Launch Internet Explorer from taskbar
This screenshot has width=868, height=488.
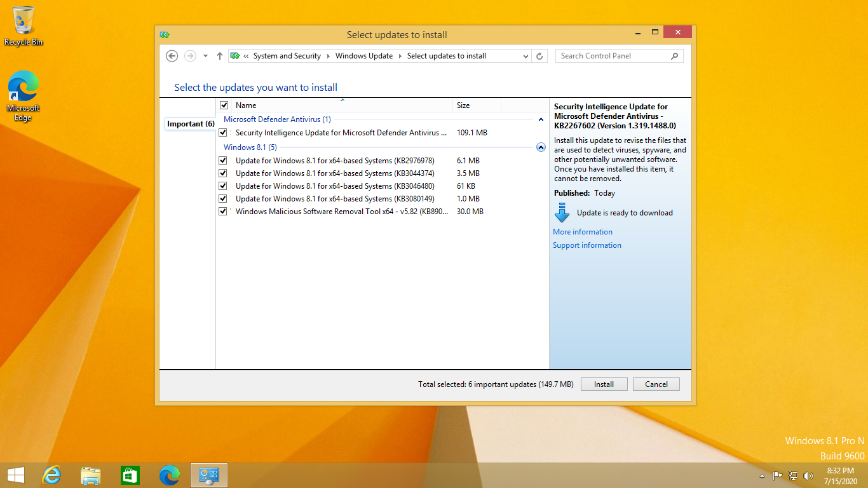pyautogui.click(x=51, y=475)
